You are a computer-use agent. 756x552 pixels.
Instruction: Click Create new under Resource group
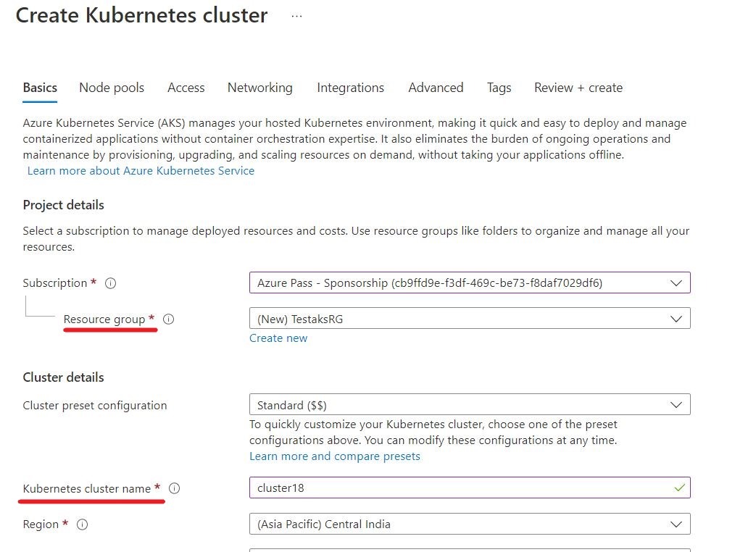point(278,338)
